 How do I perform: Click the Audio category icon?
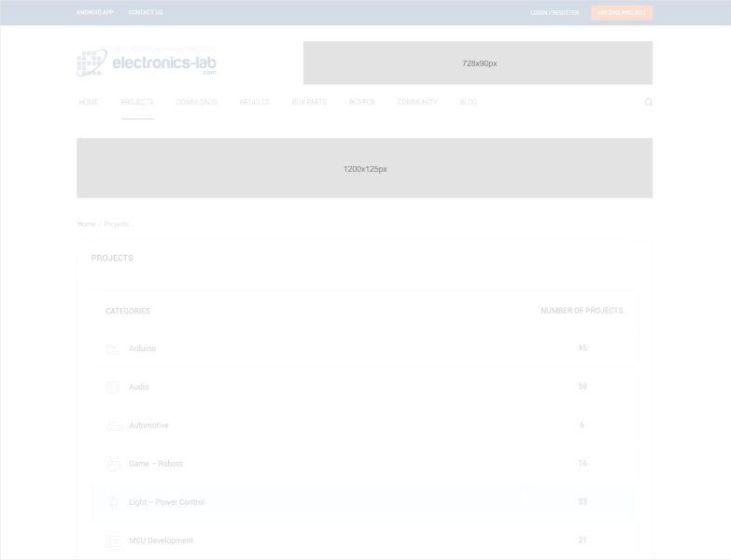113,387
